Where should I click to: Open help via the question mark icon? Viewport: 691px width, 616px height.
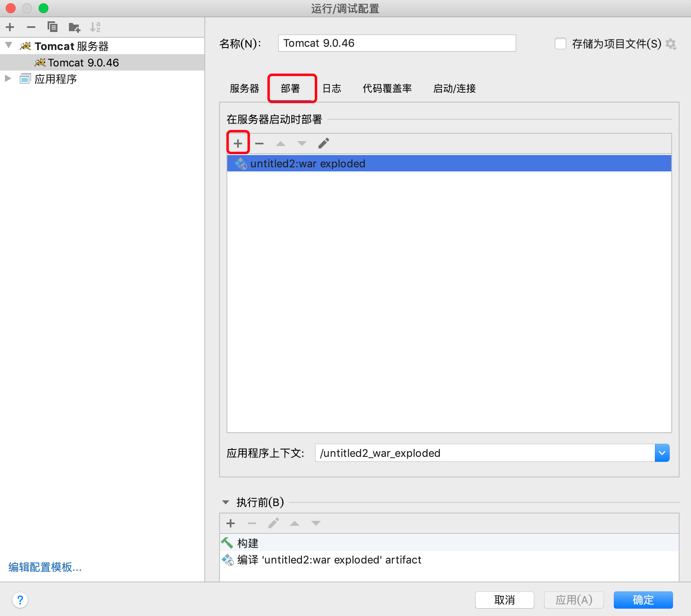coord(20,600)
